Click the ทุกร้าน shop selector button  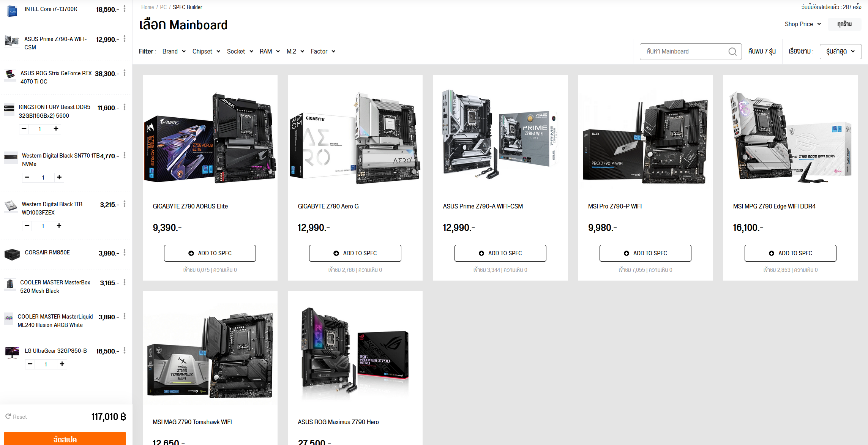click(844, 24)
